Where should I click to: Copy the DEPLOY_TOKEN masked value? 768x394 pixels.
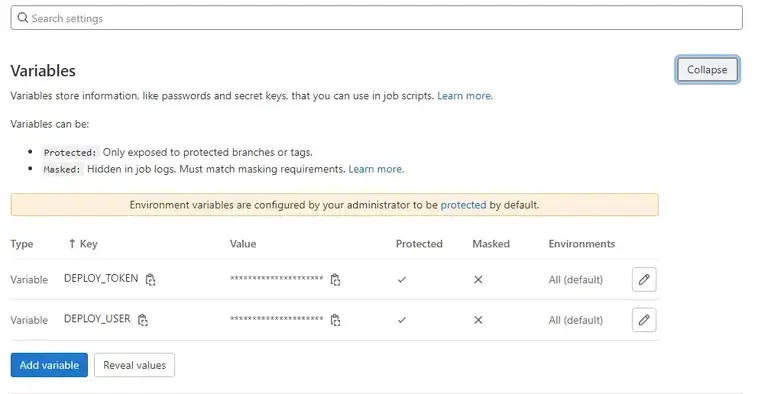(x=335, y=279)
